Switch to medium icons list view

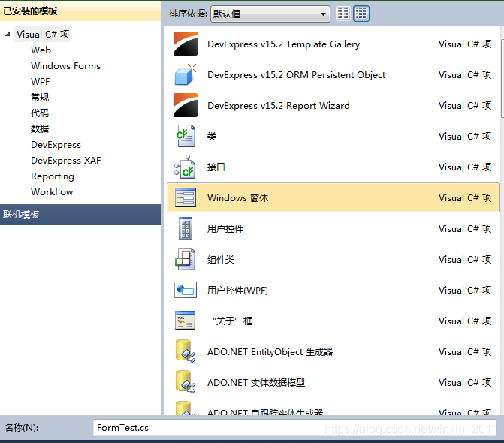(x=361, y=14)
